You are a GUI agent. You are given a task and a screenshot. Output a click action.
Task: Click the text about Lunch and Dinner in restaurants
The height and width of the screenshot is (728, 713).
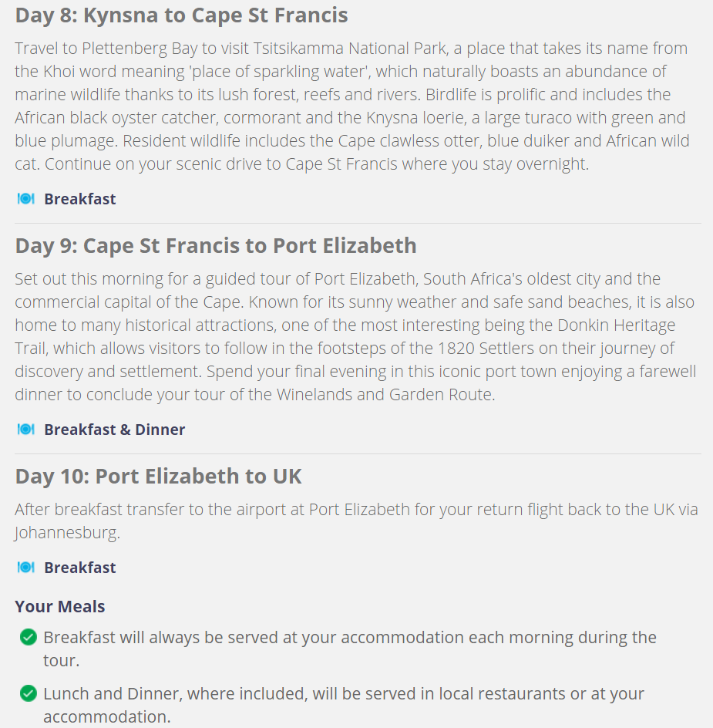[x=344, y=705]
